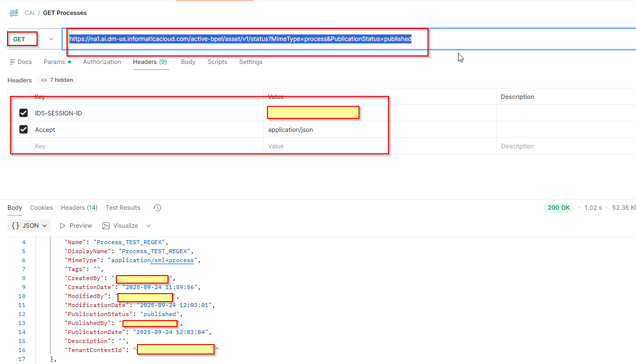The image size is (636, 364).
Task: Click the Description field of new header row
Action: click(566, 146)
